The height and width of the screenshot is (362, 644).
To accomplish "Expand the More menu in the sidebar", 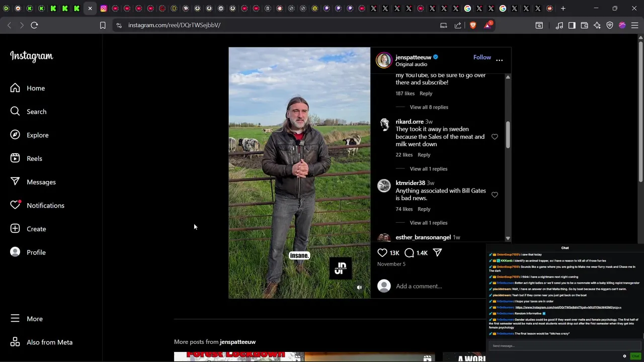I will pos(26,319).
